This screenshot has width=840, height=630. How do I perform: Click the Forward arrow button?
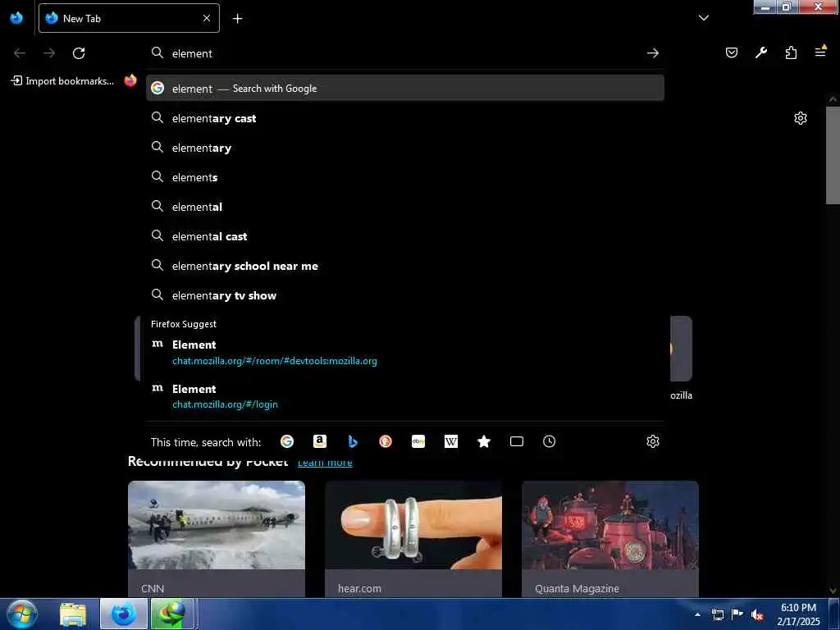point(49,53)
